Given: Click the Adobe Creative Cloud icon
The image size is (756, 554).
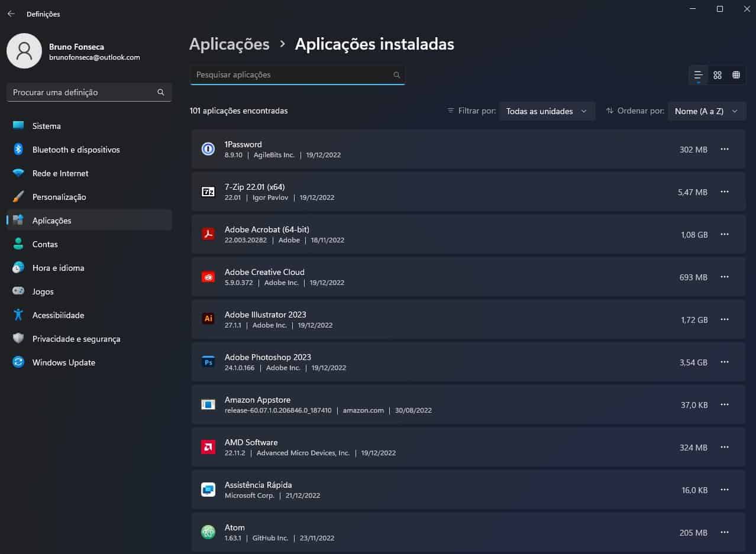Looking at the screenshot, I should point(208,277).
